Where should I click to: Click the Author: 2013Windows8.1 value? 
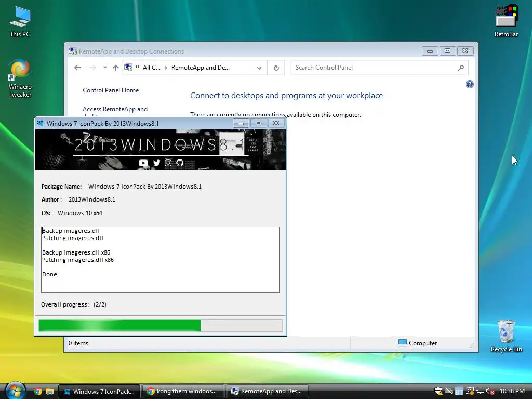pyautogui.click(x=92, y=199)
